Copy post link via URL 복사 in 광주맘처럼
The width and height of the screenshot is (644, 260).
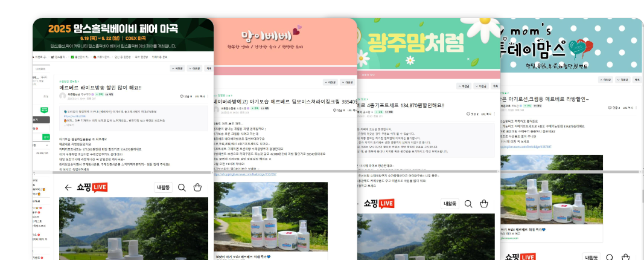click(x=486, y=114)
